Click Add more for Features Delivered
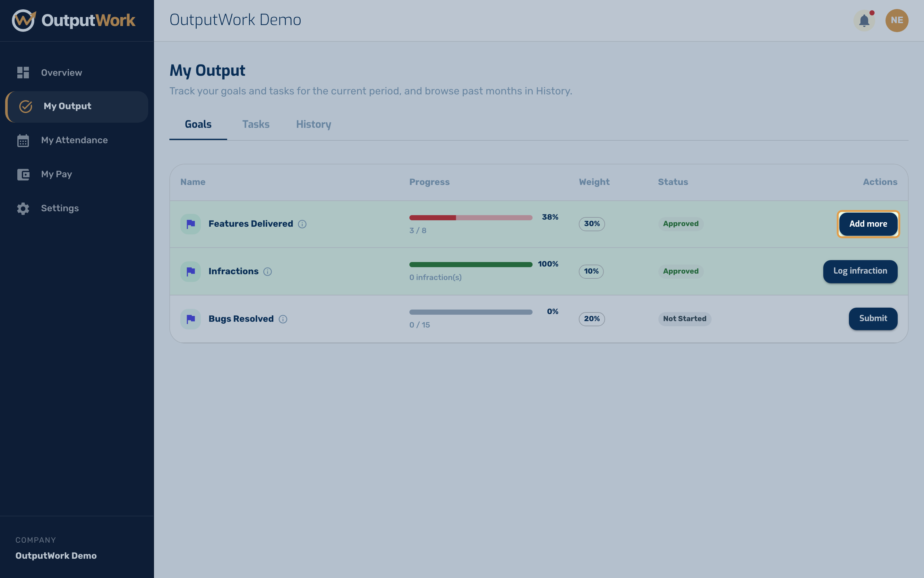The height and width of the screenshot is (578, 924). click(868, 224)
